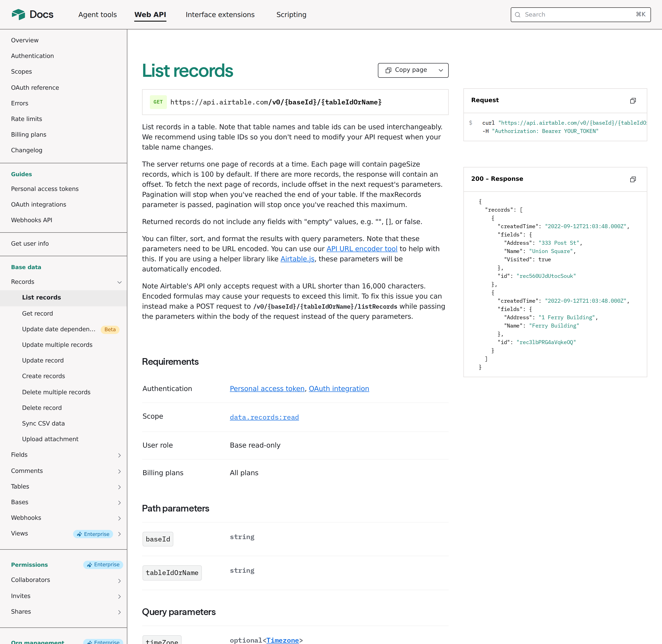Open Billing plans in sidebar
This screenshot has height=644, width=662.
tap(29, 134)
